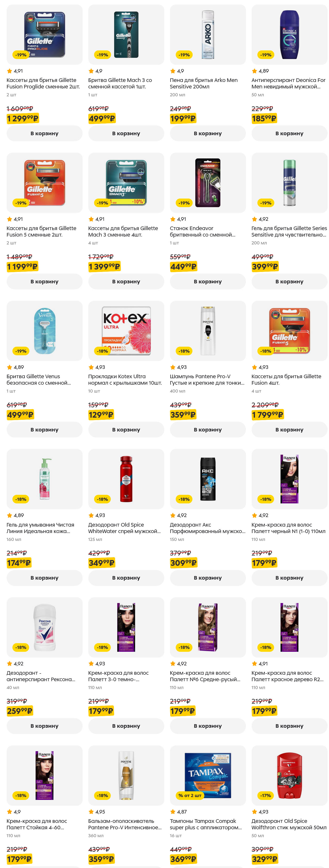This screenshot has width=329, height=868.
Task: Add Palette mahogany R2 hair dye to cart
Action: coord(289,726)
